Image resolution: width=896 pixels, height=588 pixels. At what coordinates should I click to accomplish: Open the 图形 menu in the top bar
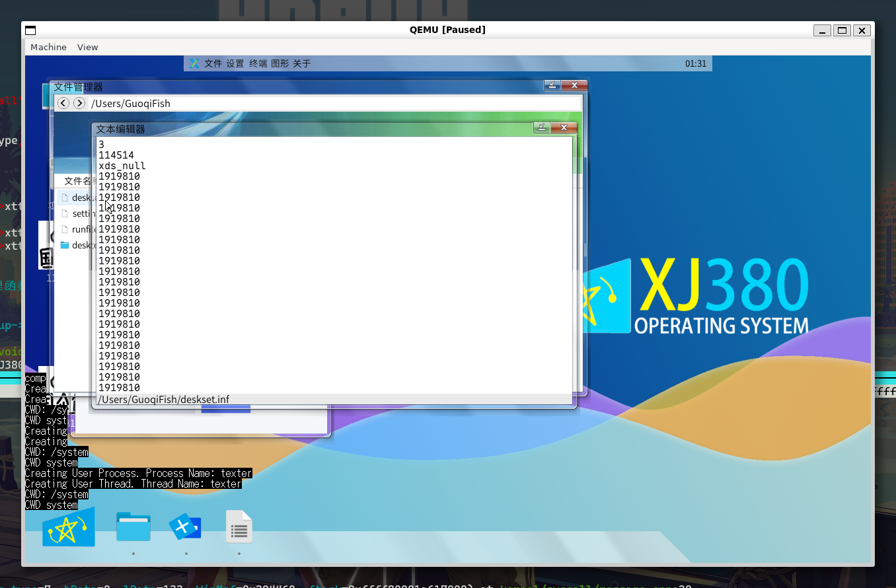click(x=280, y=63)
